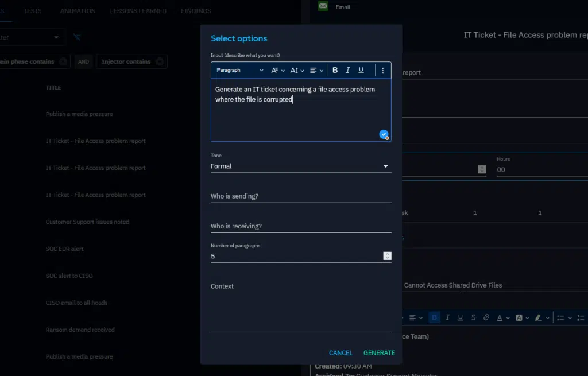Viewport: 588px width, 376px height.
Task: Click the GENERATE button
Action: click(379, 352)
